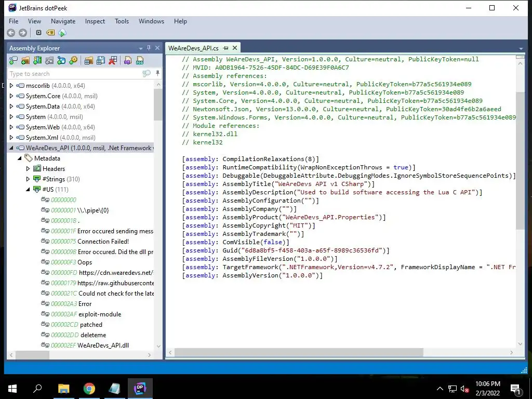
Task: Click the Explore Folder icon
Action: click(x=25, y=61)
